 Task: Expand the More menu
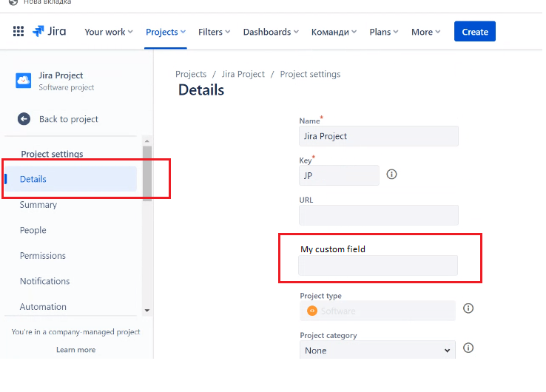coord(426,32)
